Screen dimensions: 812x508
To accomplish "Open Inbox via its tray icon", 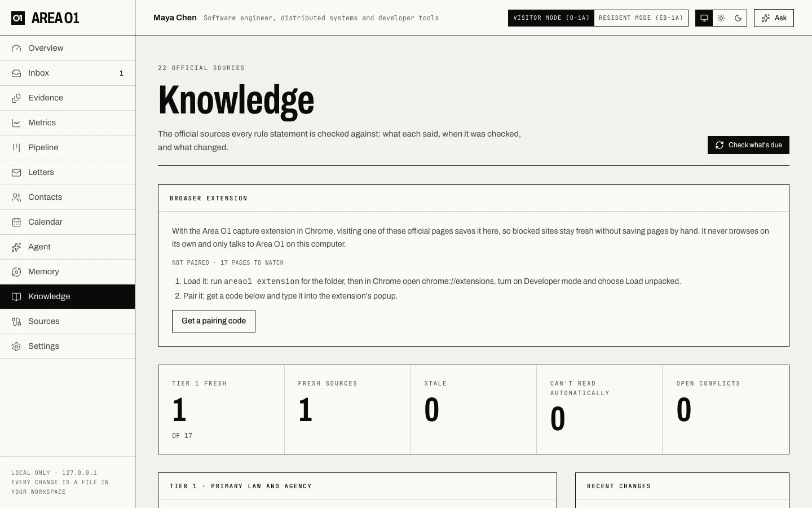I will tap(16, 73).
